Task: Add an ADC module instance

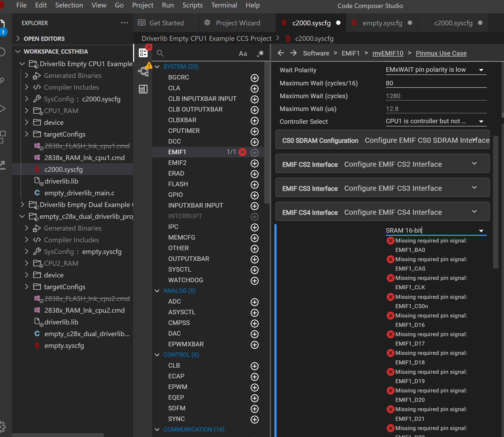Action: point(254,302)
